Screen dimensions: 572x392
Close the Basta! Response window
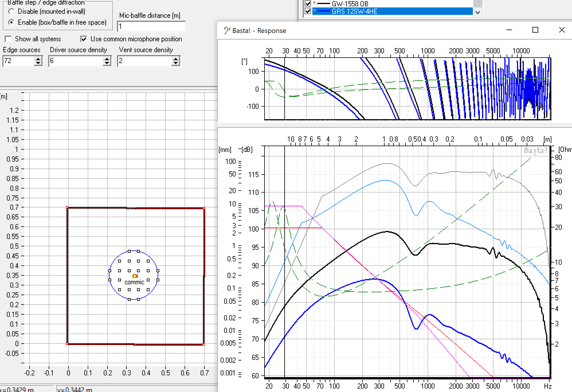562,30
